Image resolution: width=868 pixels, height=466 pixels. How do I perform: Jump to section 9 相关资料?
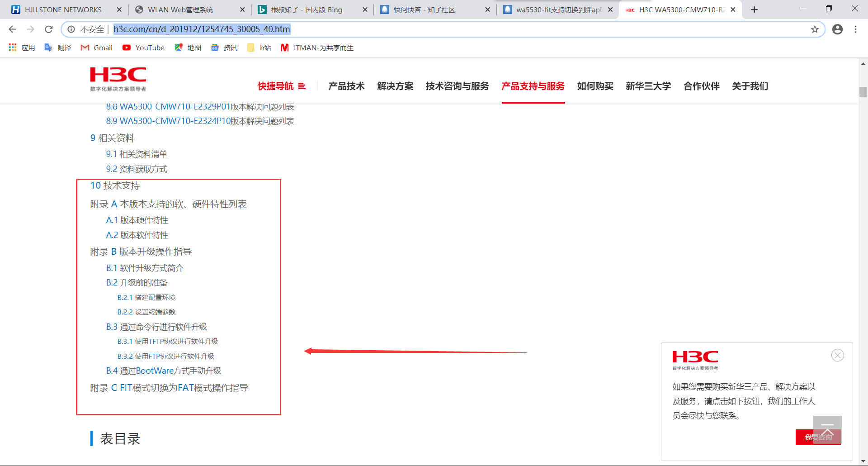point(112,138)
